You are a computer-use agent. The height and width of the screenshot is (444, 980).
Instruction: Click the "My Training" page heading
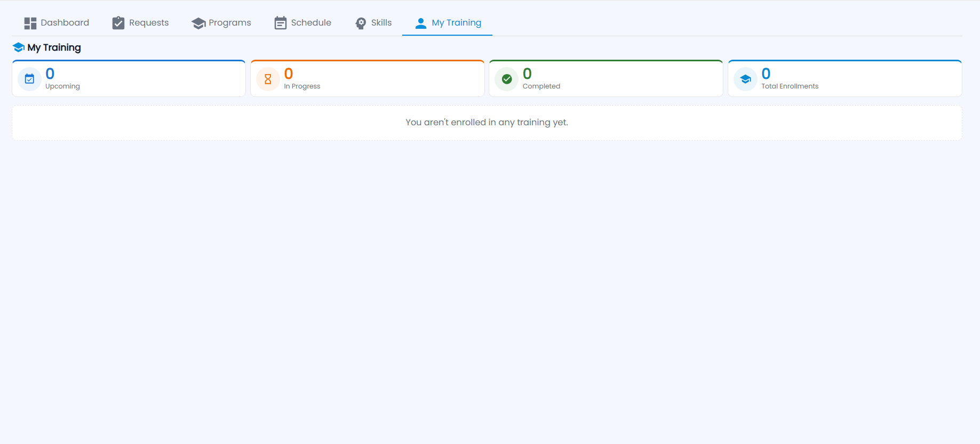pos(54,47)
